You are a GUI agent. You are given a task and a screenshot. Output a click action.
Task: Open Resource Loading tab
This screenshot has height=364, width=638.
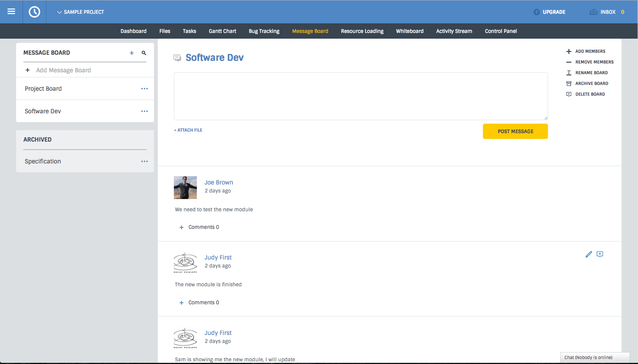(362, 31)
